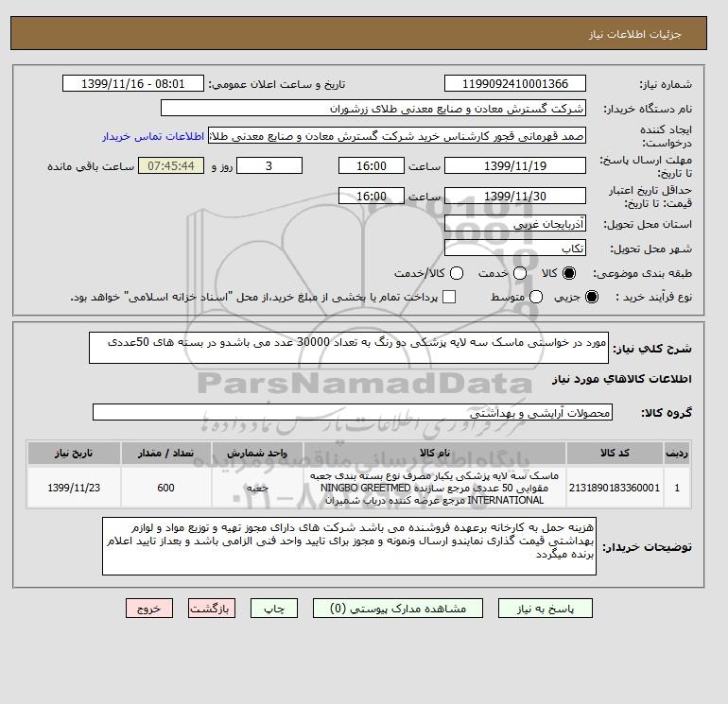728x704 pixels.
Task: Click the buyer organization name field
Action: [373, 108]
